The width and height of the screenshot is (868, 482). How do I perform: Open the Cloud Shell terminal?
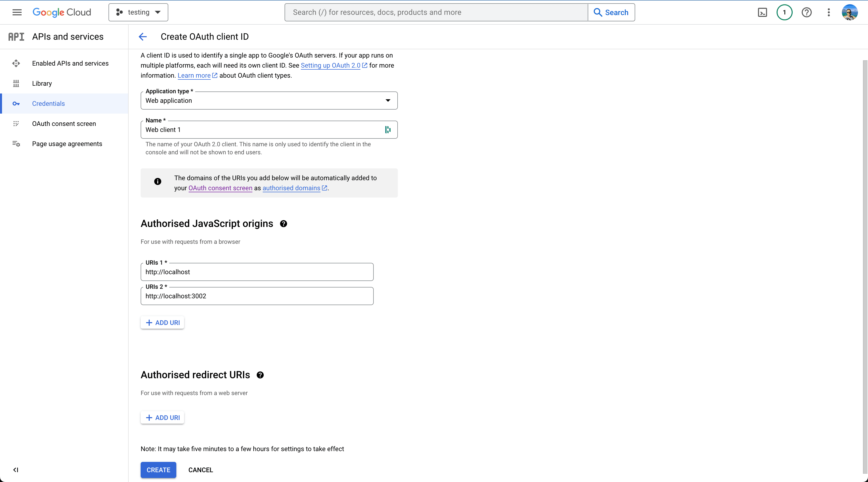[763, 12]
